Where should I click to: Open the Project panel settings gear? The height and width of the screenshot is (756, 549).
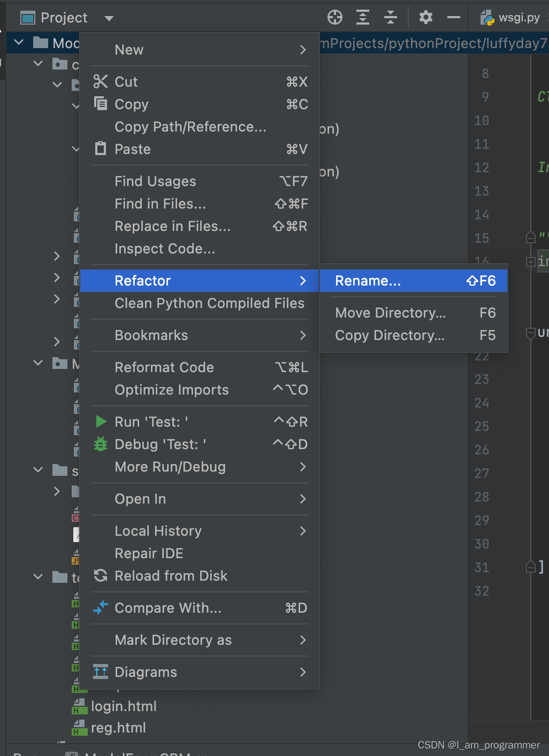point(425,17)
